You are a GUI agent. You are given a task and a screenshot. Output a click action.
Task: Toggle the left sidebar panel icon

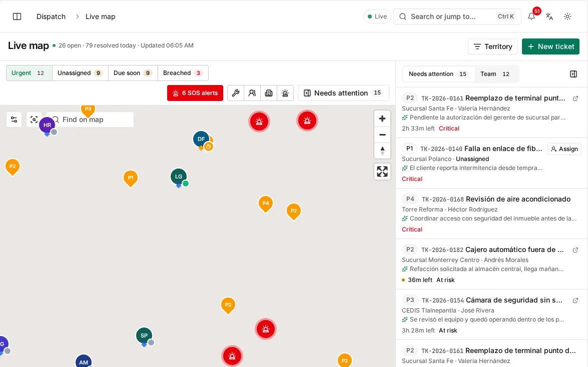point(17,16)
